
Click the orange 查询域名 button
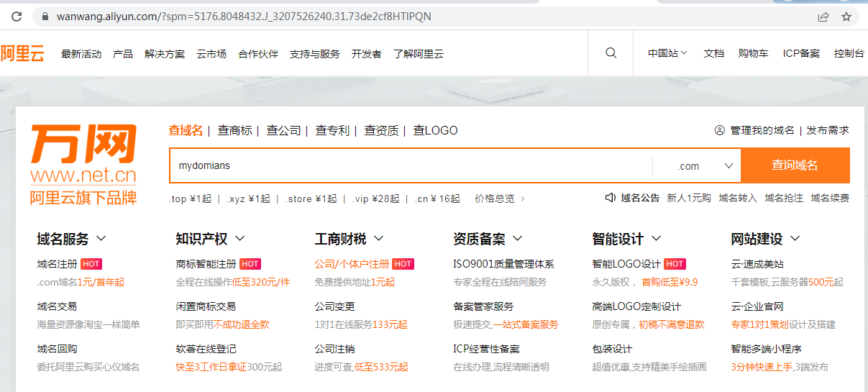click(795, 165)
